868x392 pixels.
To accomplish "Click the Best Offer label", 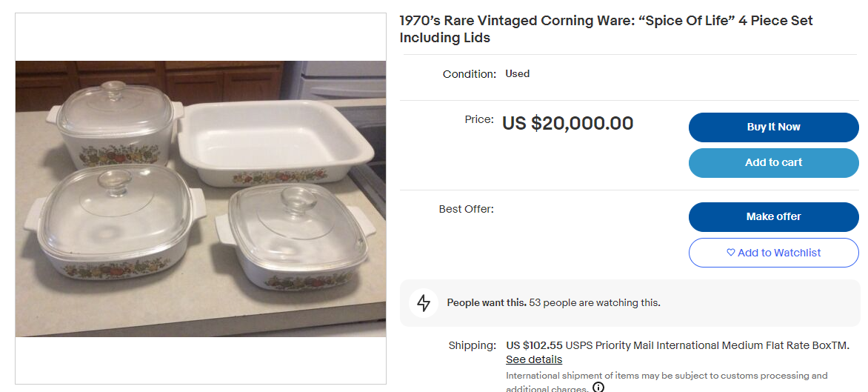I will click(x=466, y=209).
